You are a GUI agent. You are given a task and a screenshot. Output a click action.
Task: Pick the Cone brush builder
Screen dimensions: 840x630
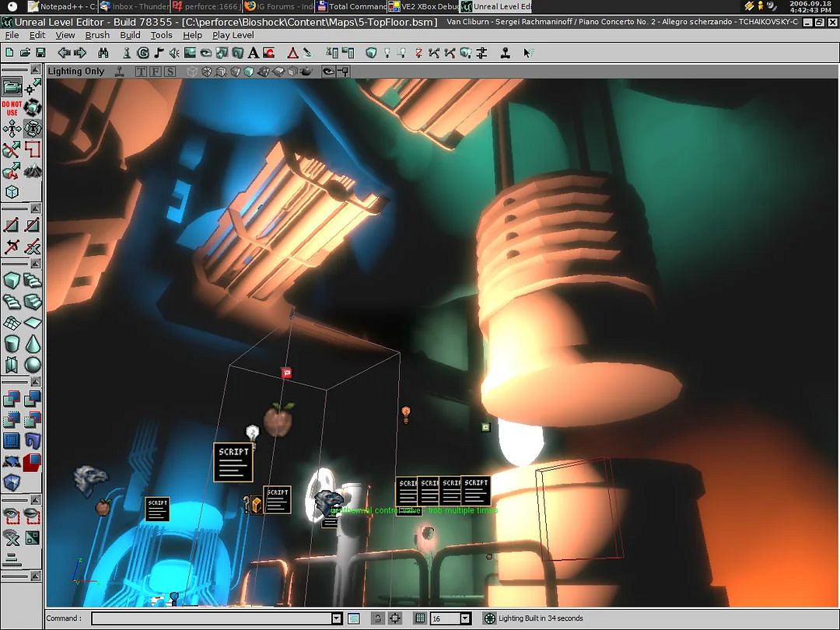33,343
